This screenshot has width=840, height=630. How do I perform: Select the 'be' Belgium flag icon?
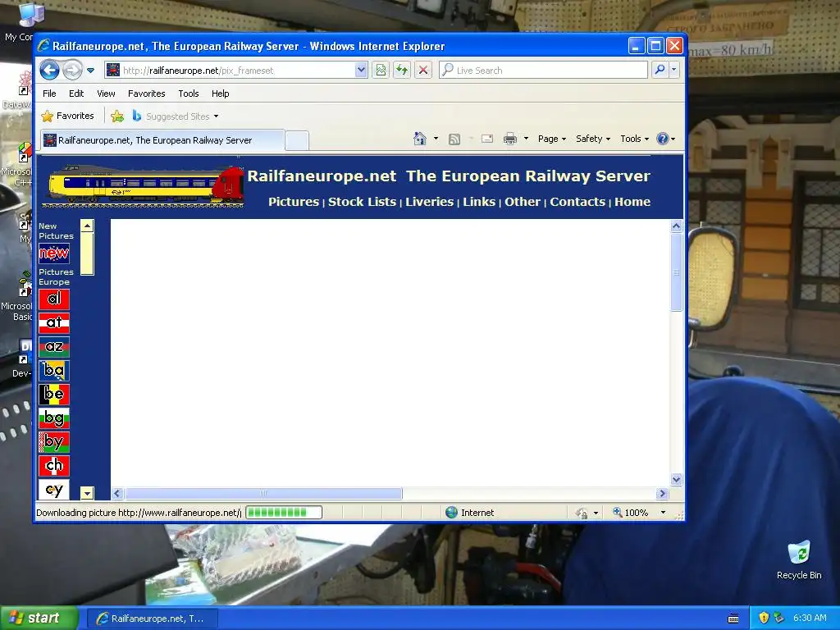(x=54, y=395)
